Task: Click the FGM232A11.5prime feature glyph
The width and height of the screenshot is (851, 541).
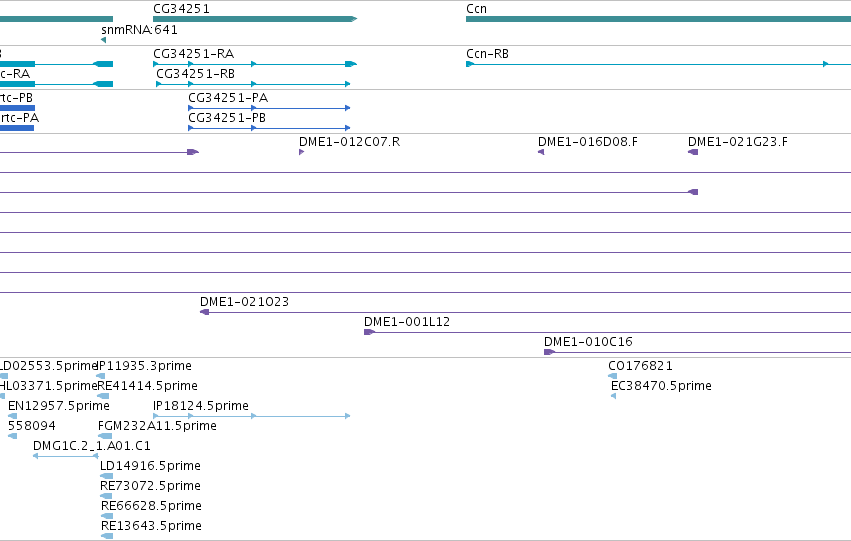Action: coord(105,436)
